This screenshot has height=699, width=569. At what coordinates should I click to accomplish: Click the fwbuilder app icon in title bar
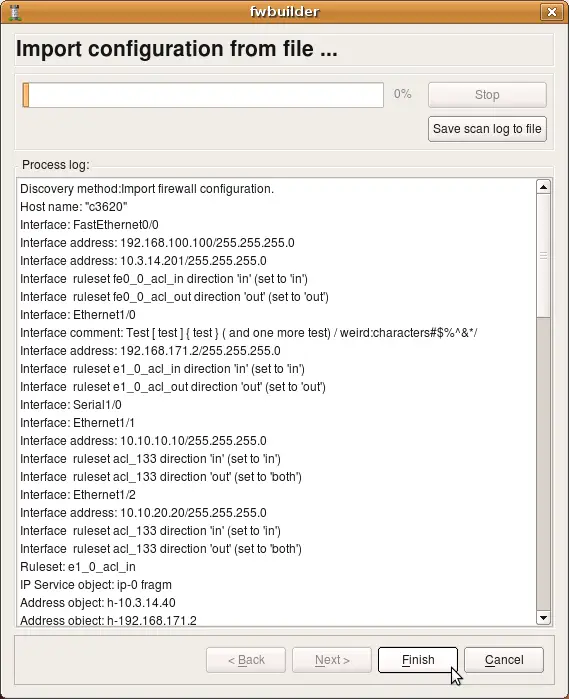point(15,12)
